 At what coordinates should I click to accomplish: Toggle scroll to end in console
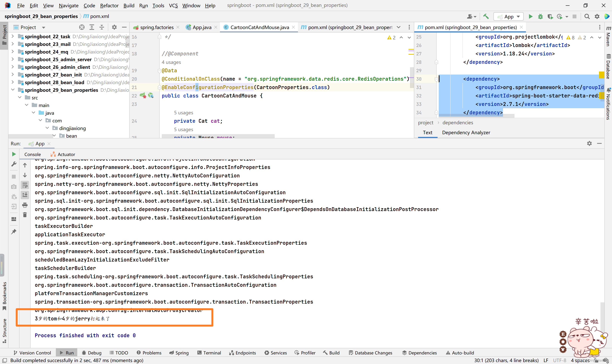coord(25,195)
